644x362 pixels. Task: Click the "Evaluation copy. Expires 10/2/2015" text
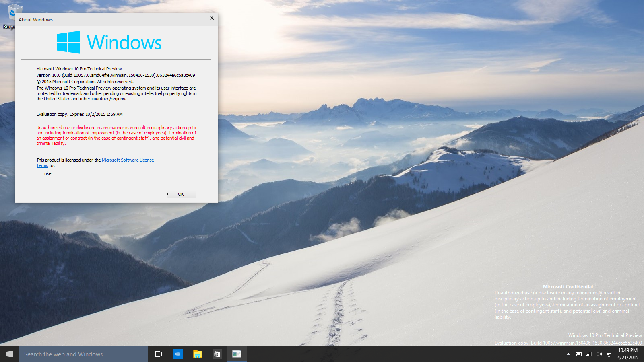79,114
